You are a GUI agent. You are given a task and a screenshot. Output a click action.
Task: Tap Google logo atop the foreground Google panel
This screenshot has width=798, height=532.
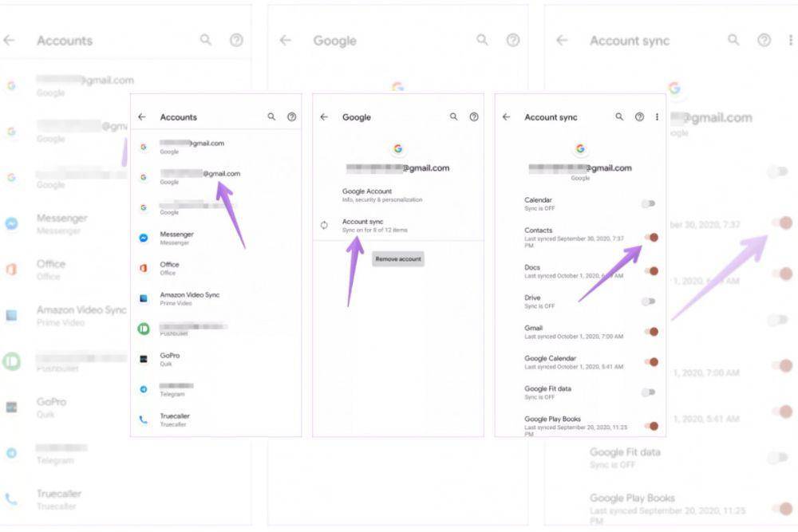tap(398, 148)
